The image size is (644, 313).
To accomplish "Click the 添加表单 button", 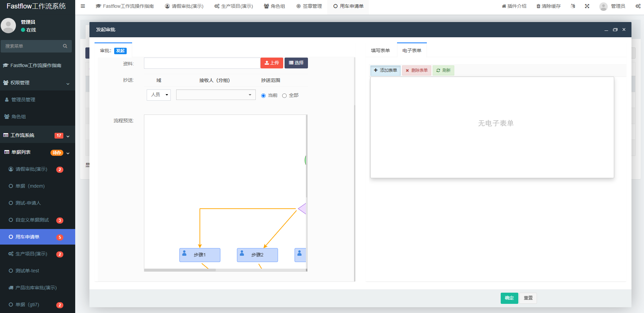I will tap(386, 70).
